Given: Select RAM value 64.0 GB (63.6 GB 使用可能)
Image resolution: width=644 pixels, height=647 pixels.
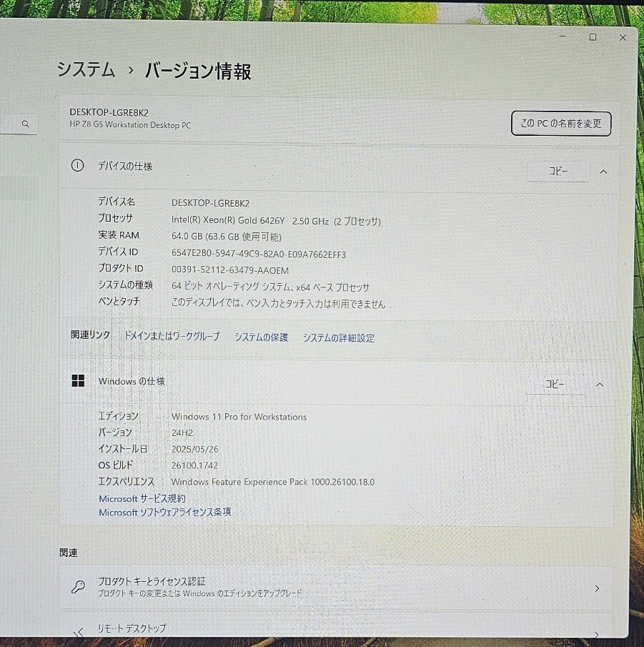Looking at the screenshot, I should click(x=227, y=237).
